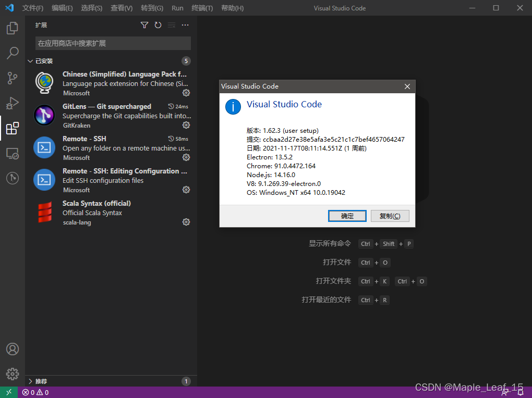The width and height of the screenshot is (532, 398).
Task: Open the 终端(T) menu
Action: click(x=202, y=8)
